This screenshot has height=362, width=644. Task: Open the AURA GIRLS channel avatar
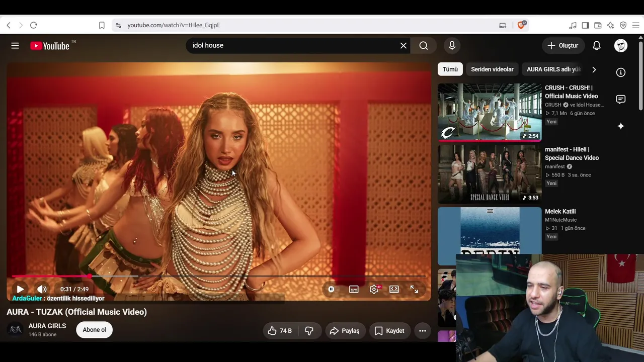coord(16,330)
